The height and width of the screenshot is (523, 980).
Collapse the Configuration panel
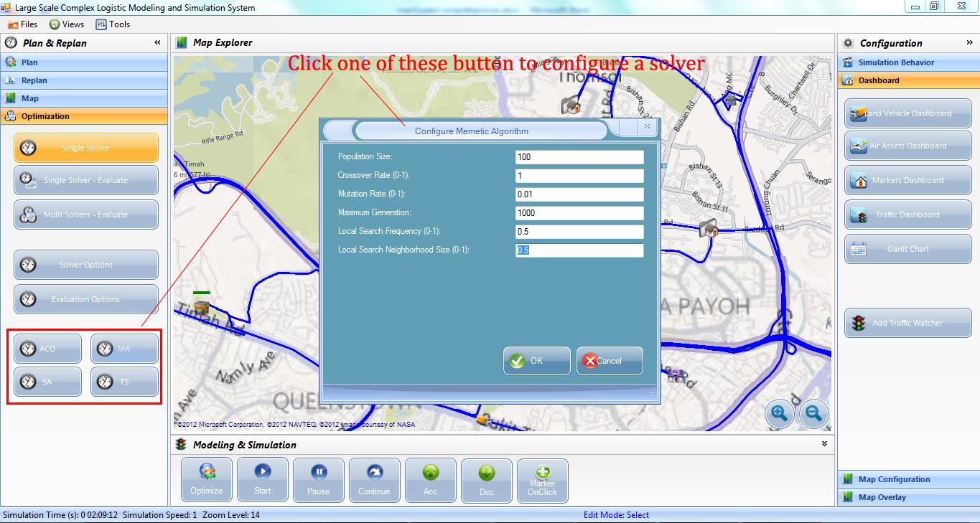[x=969, y=43]
